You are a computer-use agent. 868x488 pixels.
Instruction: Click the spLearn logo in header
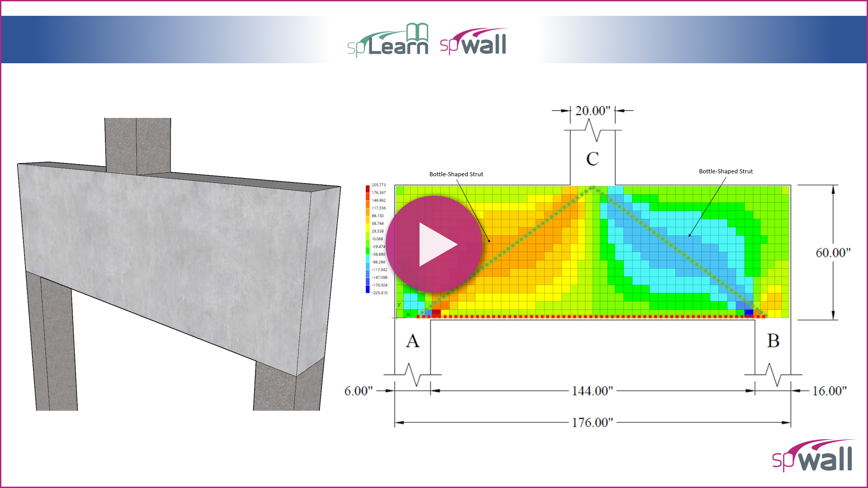pos(388,41)
